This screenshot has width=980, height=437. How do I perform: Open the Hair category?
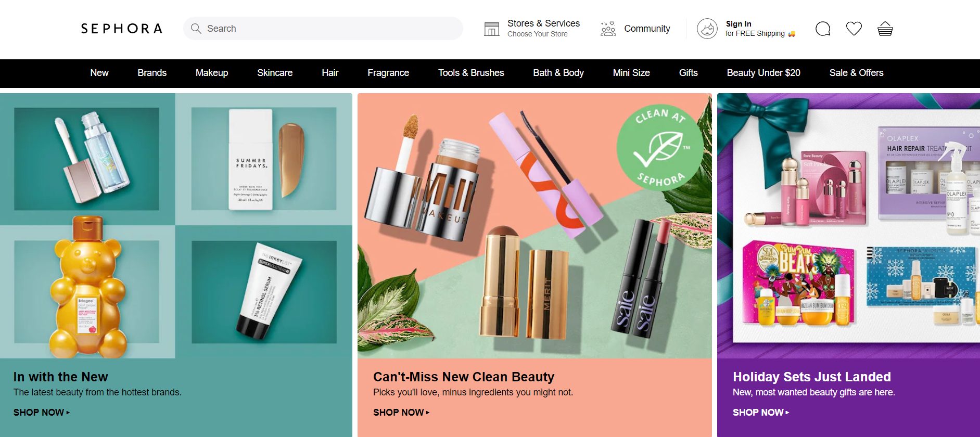[330, 73]
